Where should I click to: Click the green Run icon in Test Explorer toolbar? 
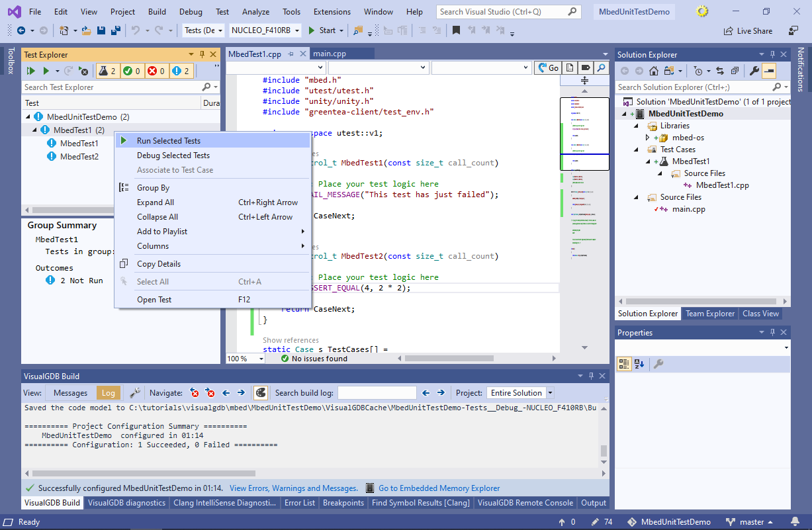pos(46,71)
